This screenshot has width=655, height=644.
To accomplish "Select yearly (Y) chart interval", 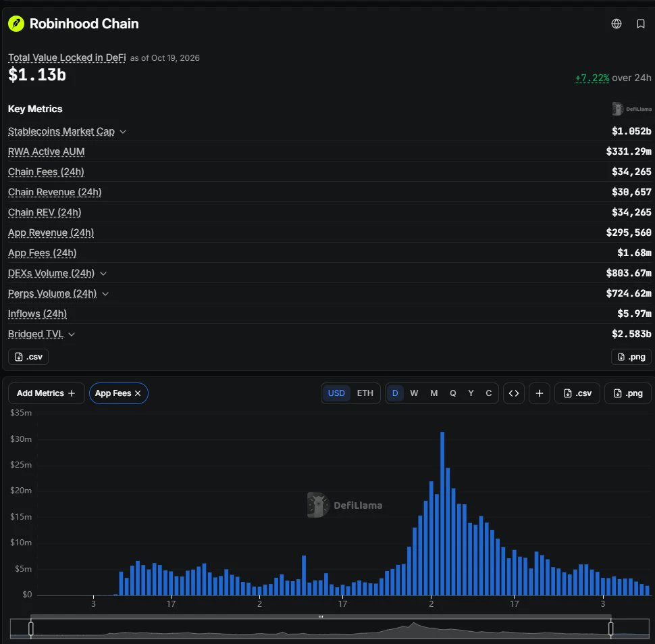I will (471, 393).
